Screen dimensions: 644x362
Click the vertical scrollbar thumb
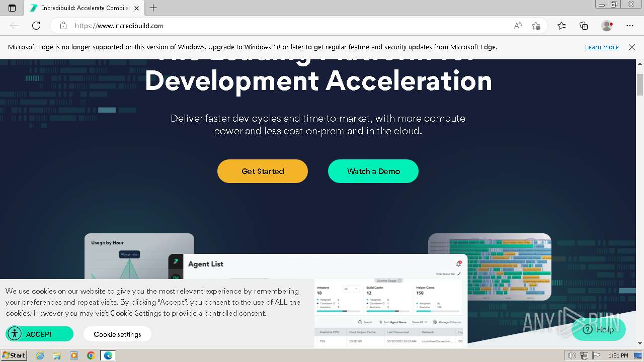click(640, 84)
